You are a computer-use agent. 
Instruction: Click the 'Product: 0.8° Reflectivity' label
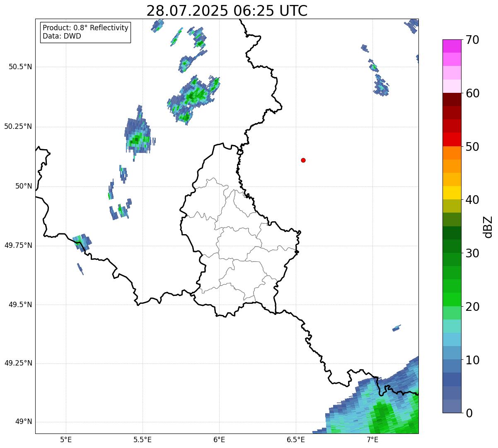[86, 28]
